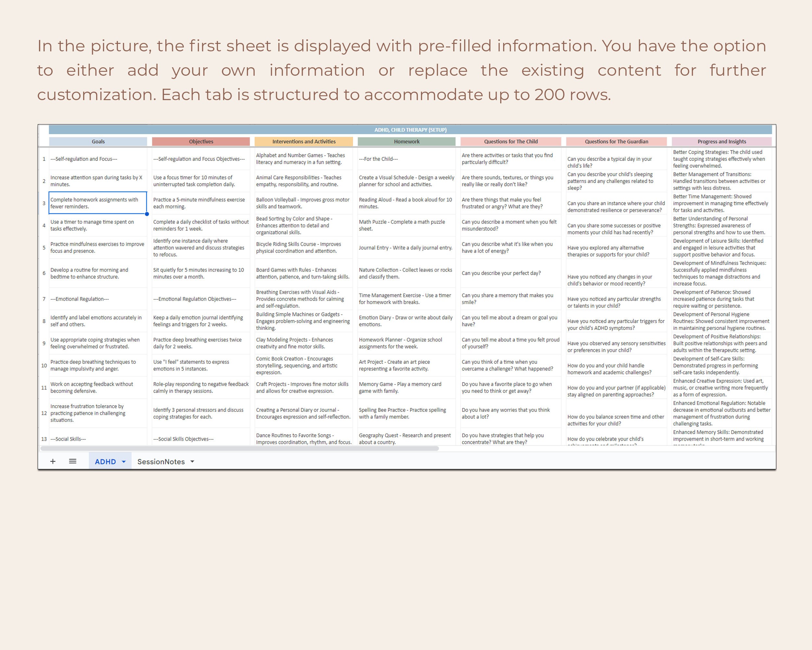Open the all-sheets list icon
812x650 pixels.
click(x=72, y=461)
